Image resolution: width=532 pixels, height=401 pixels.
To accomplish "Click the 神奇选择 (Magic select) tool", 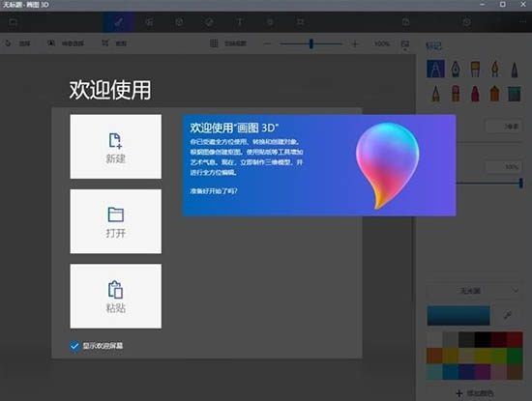I will tap(66, 43).
